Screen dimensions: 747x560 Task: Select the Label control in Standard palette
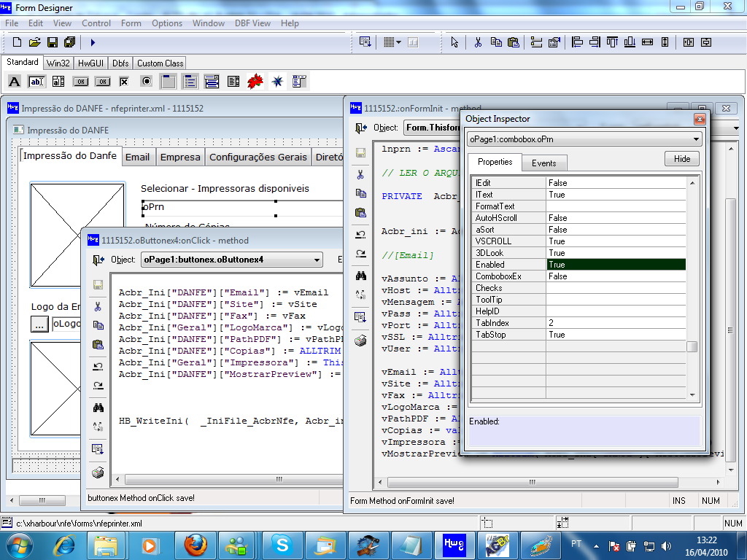point(14,81)
